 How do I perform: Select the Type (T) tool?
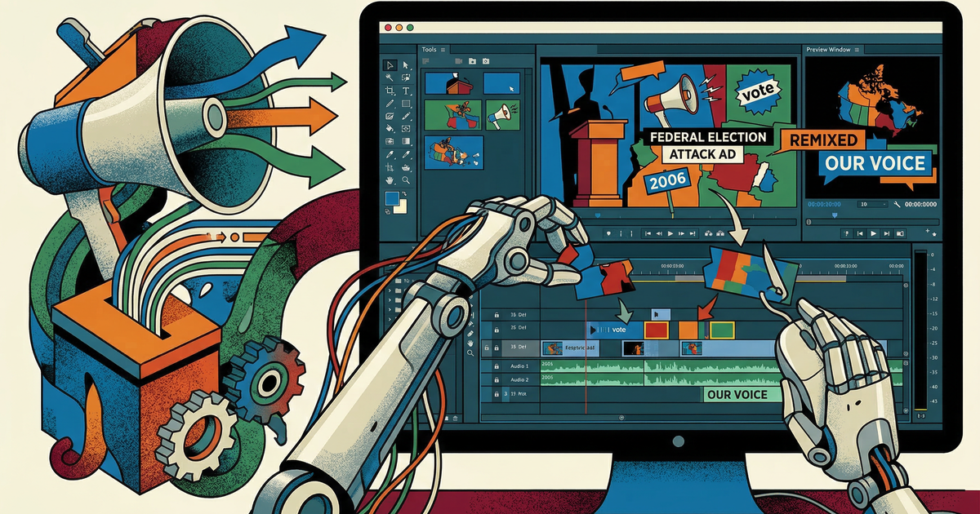click(x=406, y=91)
